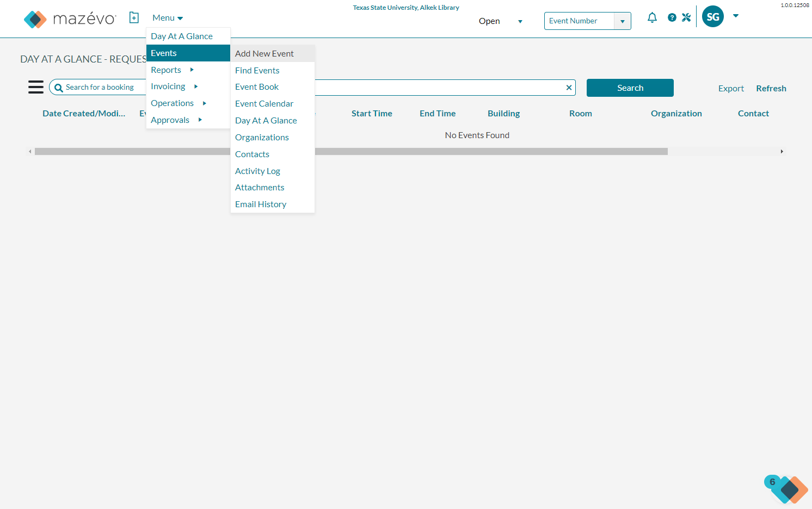This screenshot has width=812, height=509.
Task: Click the Mazevo logo
Action: pyautogui.click(x=70, y=19)
